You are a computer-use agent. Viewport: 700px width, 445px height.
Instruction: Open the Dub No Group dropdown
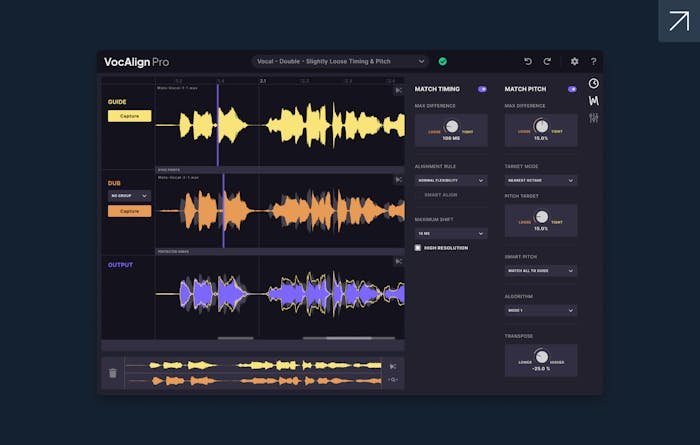point(129,196)
